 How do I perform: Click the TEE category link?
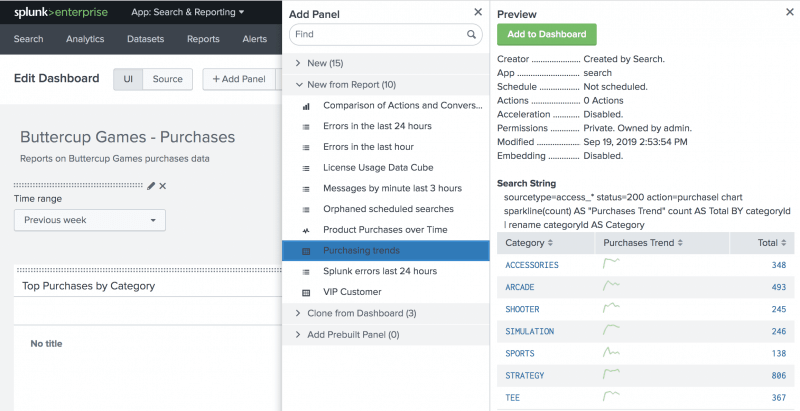point(512,398)
